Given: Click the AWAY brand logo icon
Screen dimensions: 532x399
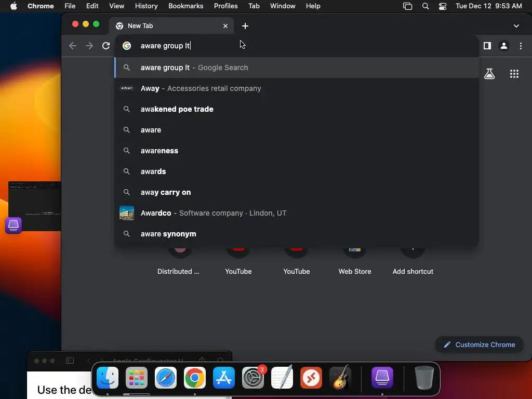Looking at the screenshot, I should coord(127,88).
